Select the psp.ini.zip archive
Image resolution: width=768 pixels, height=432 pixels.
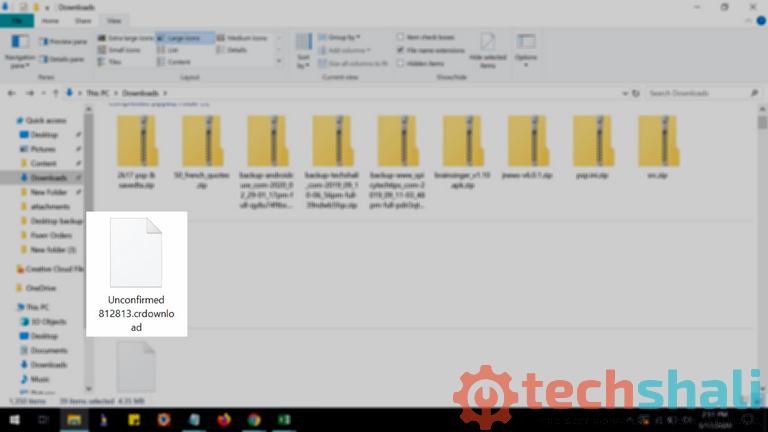(x=592, y=147)
